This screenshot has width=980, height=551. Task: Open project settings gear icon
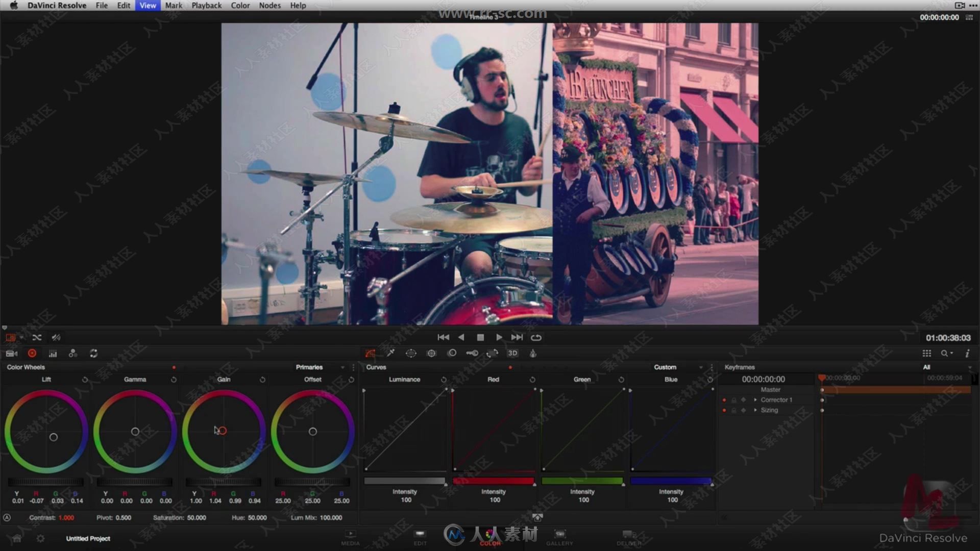tap(40, 538)
